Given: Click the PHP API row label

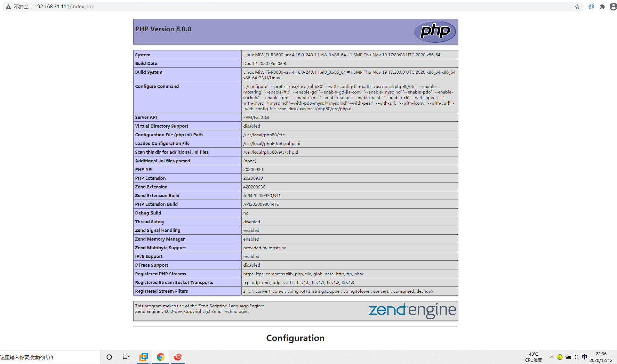Looking at the screenshot, I should [144, 170].
